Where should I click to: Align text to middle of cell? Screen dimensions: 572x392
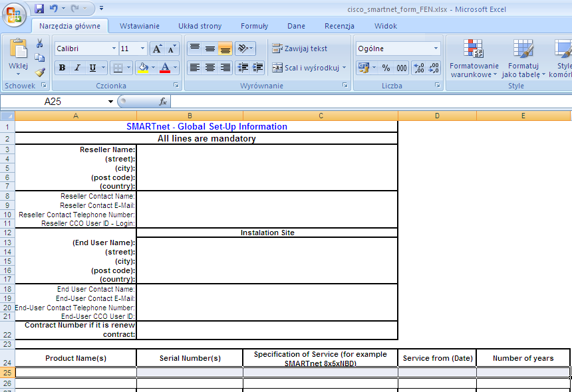210,49
